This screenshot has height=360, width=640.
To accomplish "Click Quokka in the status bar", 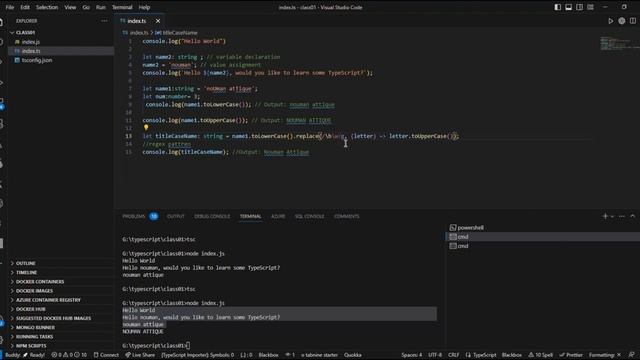I will tap(353, 355).
